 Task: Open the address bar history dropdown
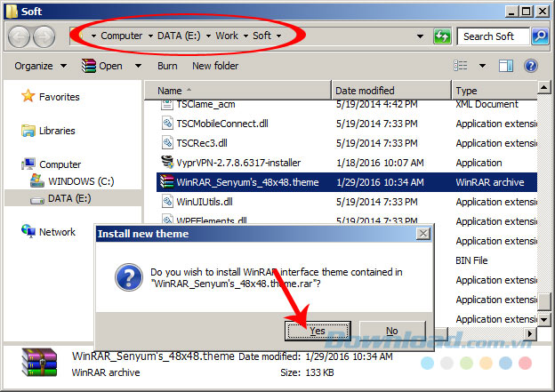420,36
